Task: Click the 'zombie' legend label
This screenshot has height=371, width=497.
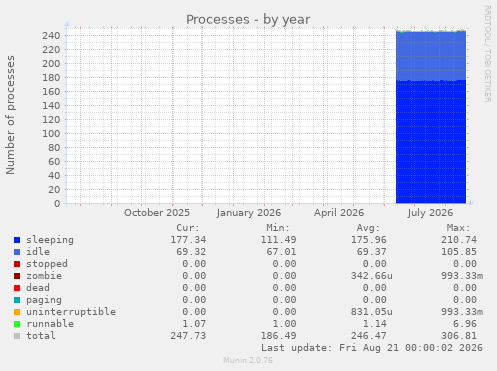Action: click(44, 276)
